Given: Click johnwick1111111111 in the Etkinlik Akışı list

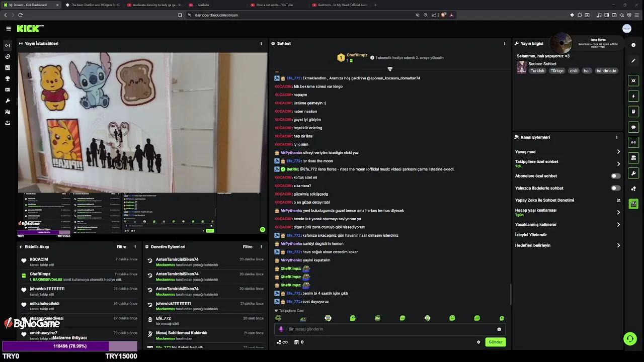Looking at the screenshot, I should click(47, 289).
